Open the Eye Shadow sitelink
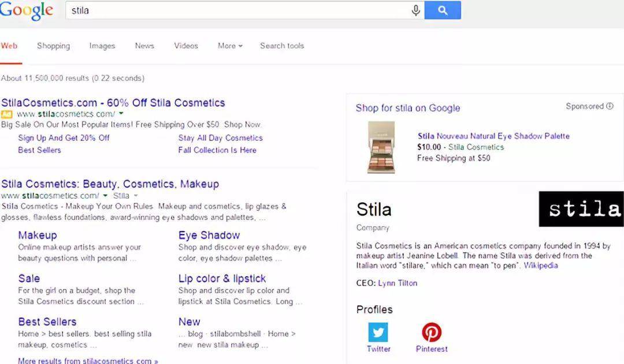The width and height of the screenshot is (624, 364). pos(209,235)
